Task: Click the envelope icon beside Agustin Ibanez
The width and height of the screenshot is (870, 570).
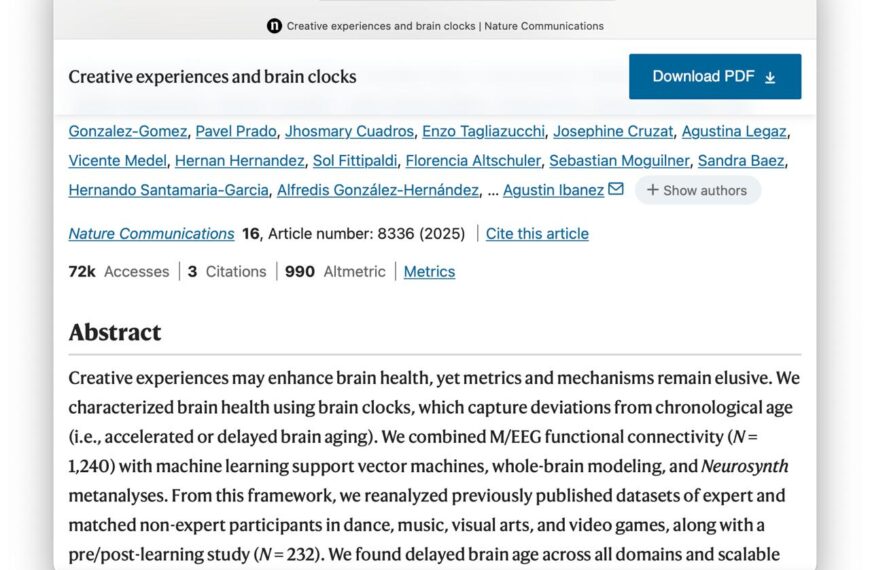Action: [616, 189]
